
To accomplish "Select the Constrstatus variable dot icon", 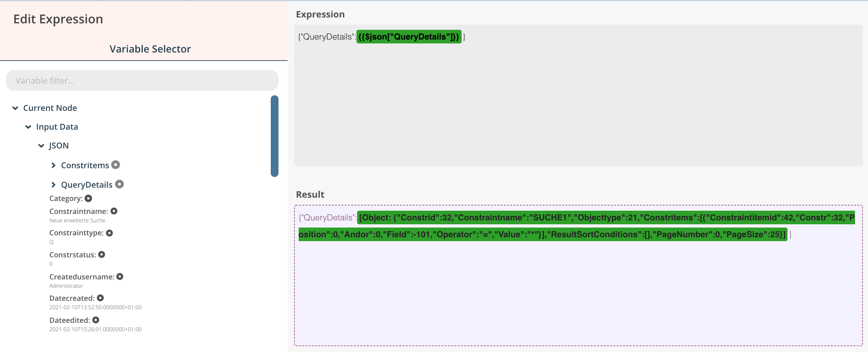I will (x=101, y=254).
